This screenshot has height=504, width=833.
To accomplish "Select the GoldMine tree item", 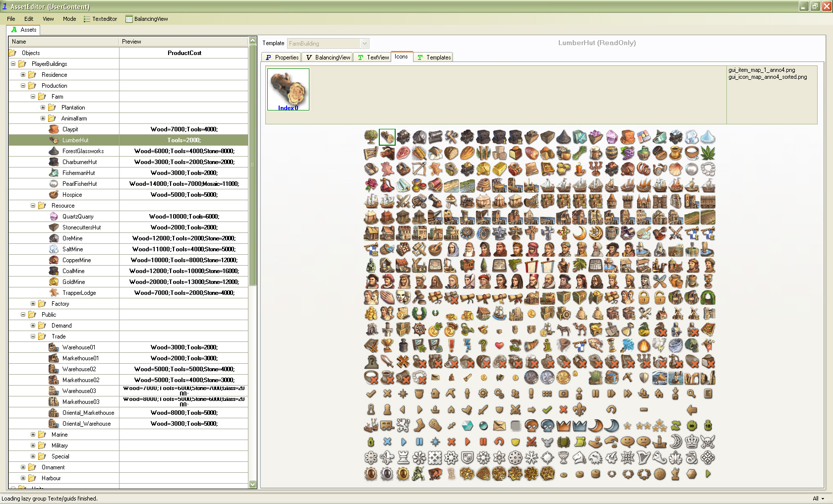I will click(x=73, y=282).
